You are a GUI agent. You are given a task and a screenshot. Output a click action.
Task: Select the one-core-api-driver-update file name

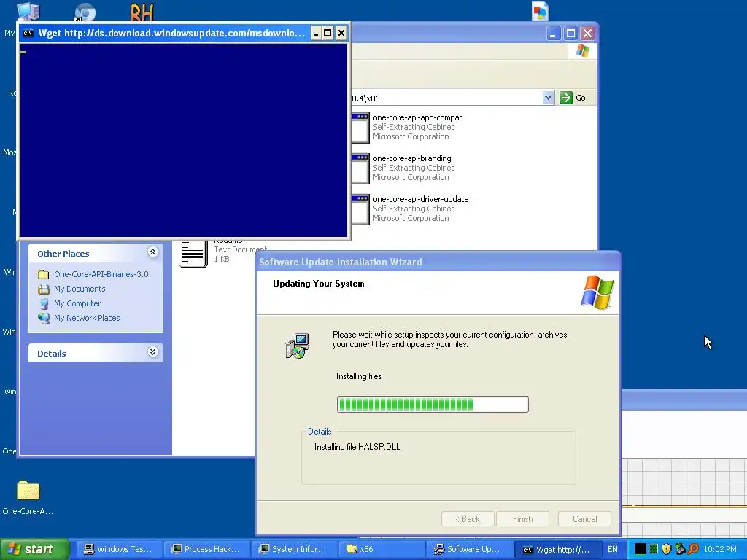pyautogui.click(x=421, y=199)
